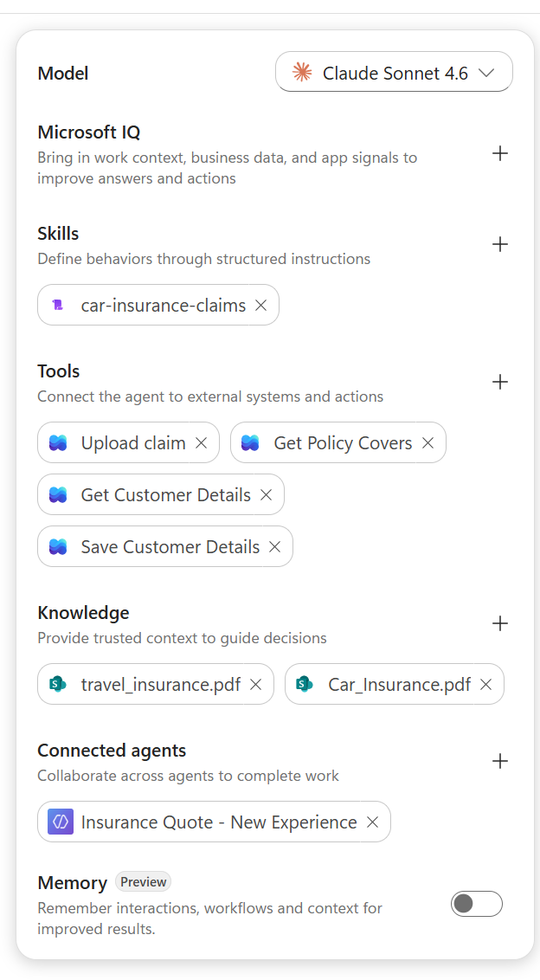The image size is (540, 980).
Task: Click the Get Policy Covers tool icon
Action: click(x=250, y=442)
